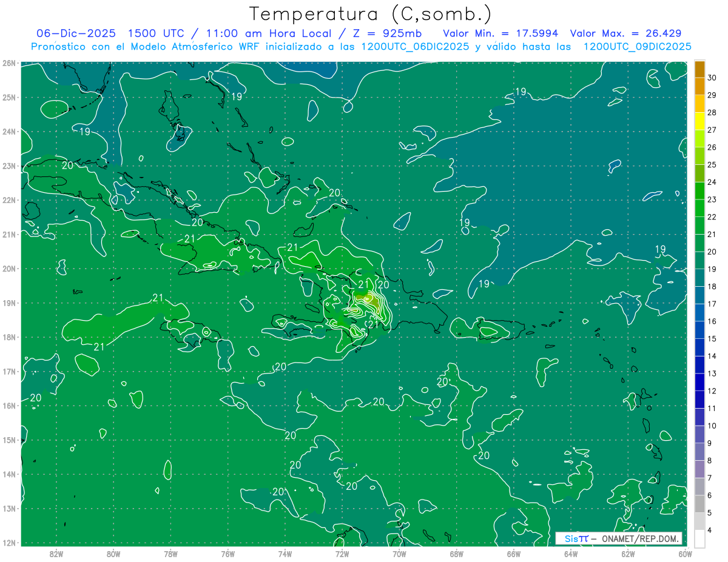The image size is (728, 562).
Task: Click the color scale value '27'
Action: 712,130
